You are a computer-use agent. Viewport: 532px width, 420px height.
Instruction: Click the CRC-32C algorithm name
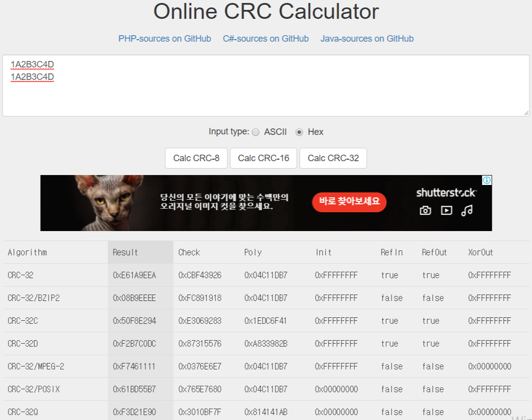tap(23, 321)
